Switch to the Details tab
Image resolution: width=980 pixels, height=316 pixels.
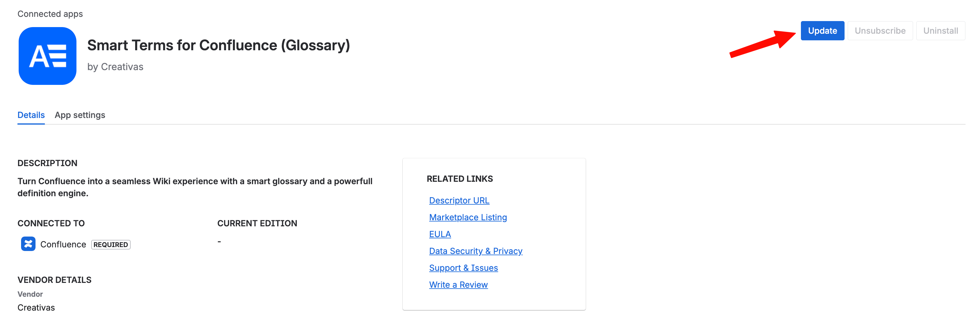31,115
